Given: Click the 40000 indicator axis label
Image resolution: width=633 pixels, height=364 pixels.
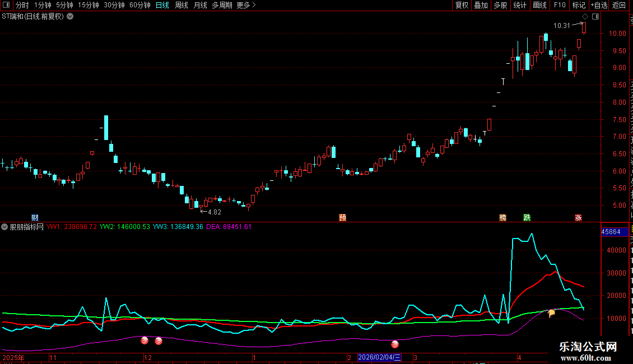Looking at the screenshot, I should (616, 250).
